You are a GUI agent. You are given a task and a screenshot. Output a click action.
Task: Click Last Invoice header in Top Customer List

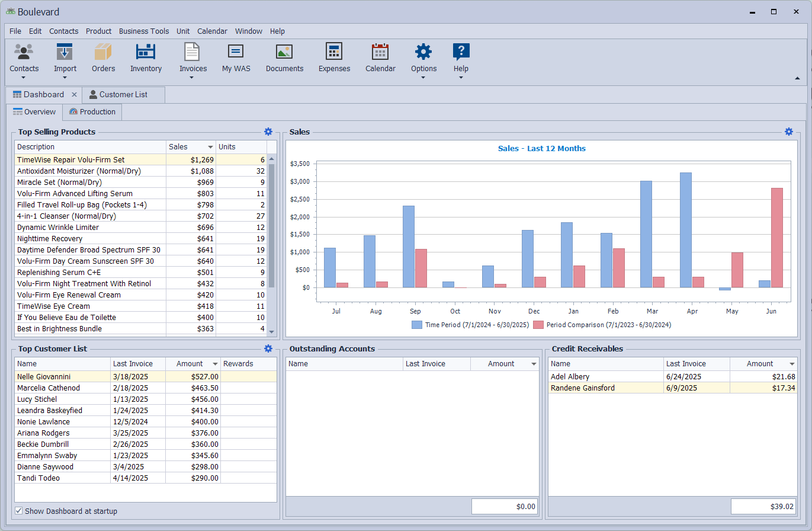pyautogui.click(x=138, y=364)
